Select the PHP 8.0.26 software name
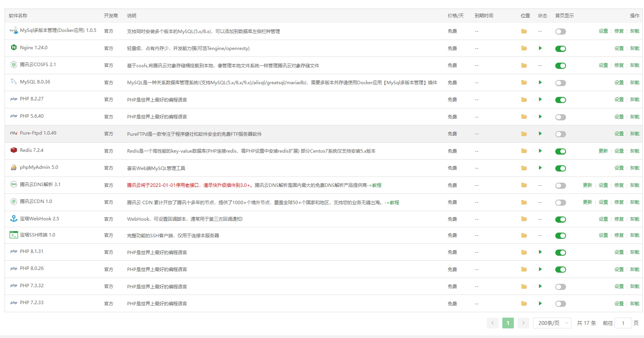 point(32,268)
